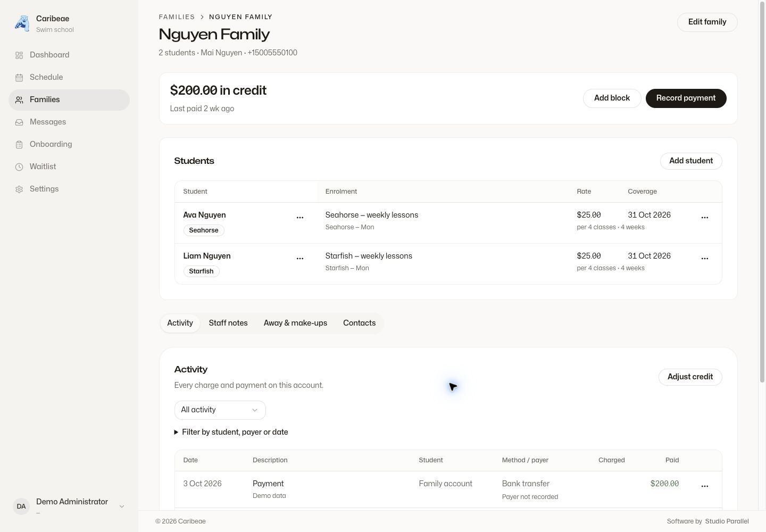Click the Record payment button

tap(686, 98)
